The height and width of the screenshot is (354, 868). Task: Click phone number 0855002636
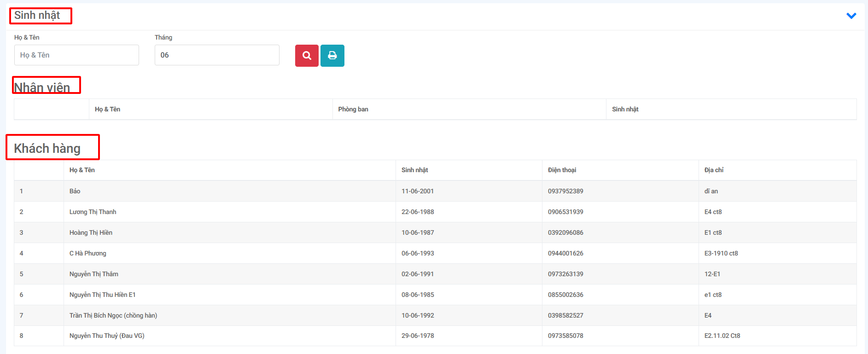565,295
